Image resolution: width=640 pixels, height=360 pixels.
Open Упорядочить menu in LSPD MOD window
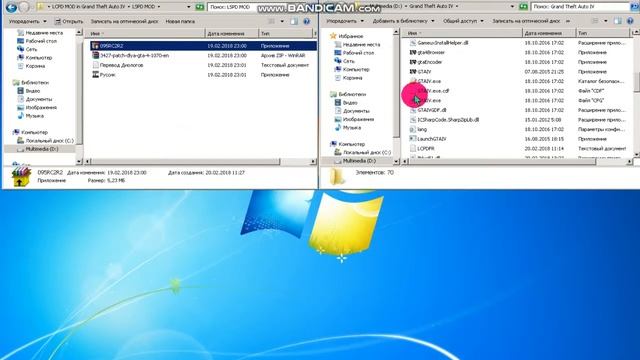click(27, 21)
